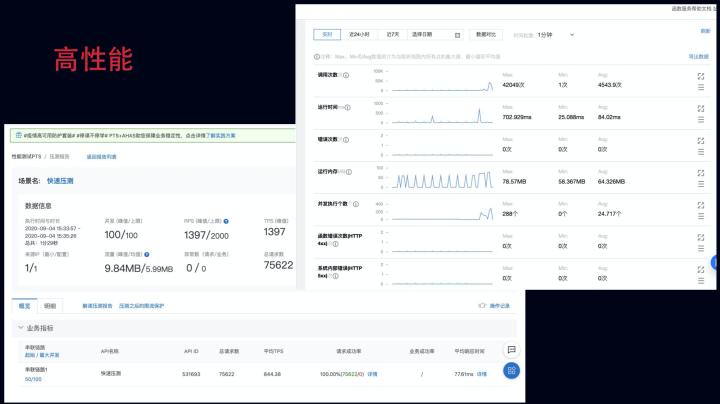Select the 实时 time range tab
Image resolution: width=720 pixels, height=404 pixels.
tap(327, 34)
